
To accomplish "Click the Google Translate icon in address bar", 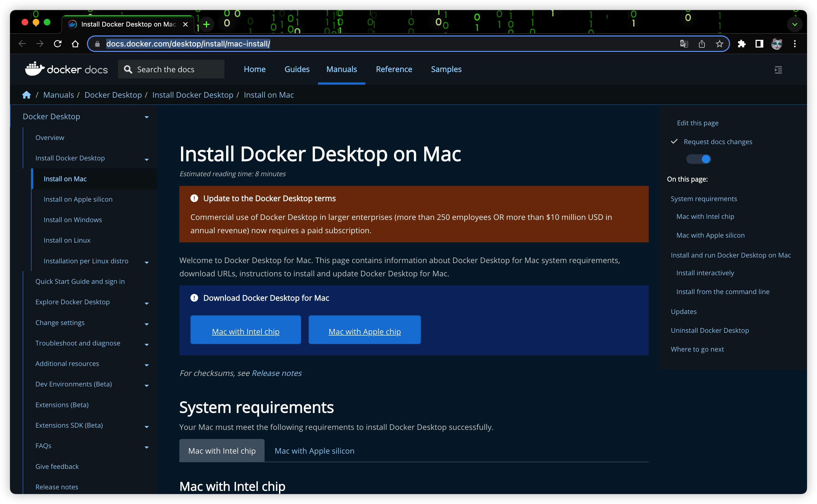I will 684,44.
